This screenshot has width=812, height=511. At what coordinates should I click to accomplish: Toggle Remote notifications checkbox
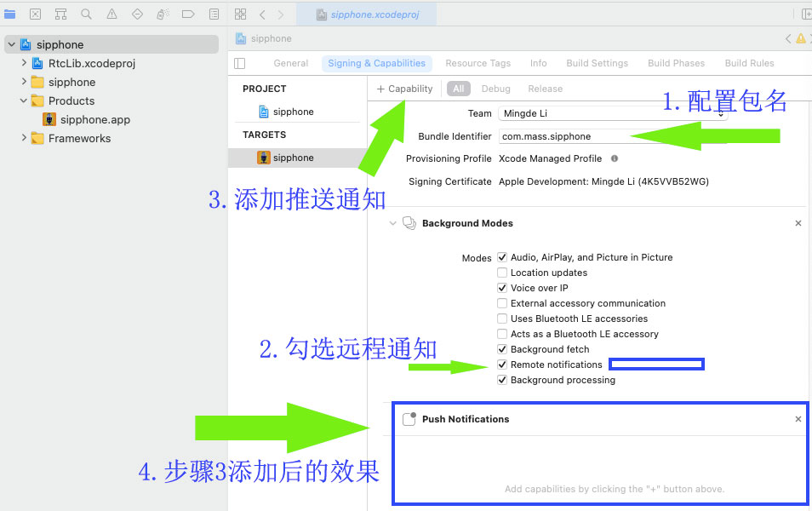tap(502, 365)
